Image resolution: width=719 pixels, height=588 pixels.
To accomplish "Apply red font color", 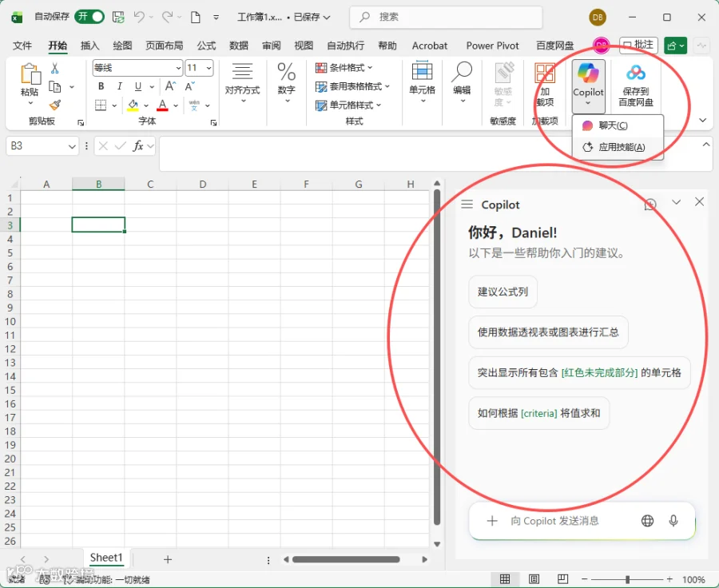I will [x=162, y=105].
